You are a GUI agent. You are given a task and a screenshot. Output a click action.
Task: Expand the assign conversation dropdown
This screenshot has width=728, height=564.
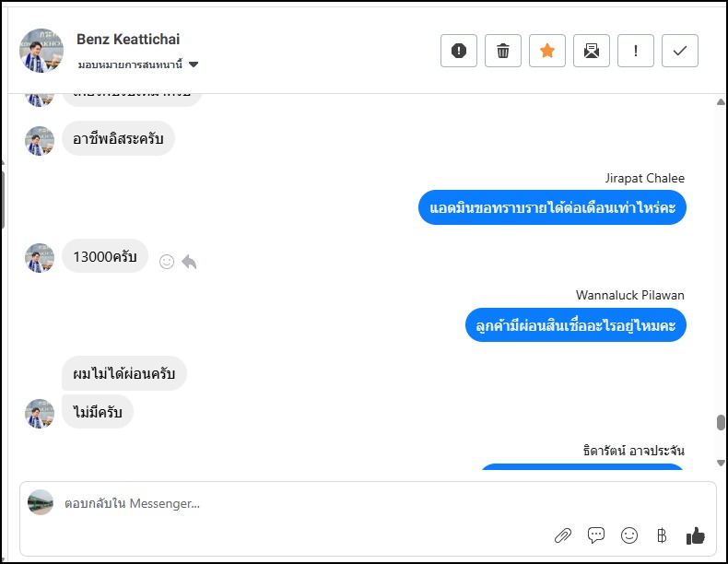point(194,65)
